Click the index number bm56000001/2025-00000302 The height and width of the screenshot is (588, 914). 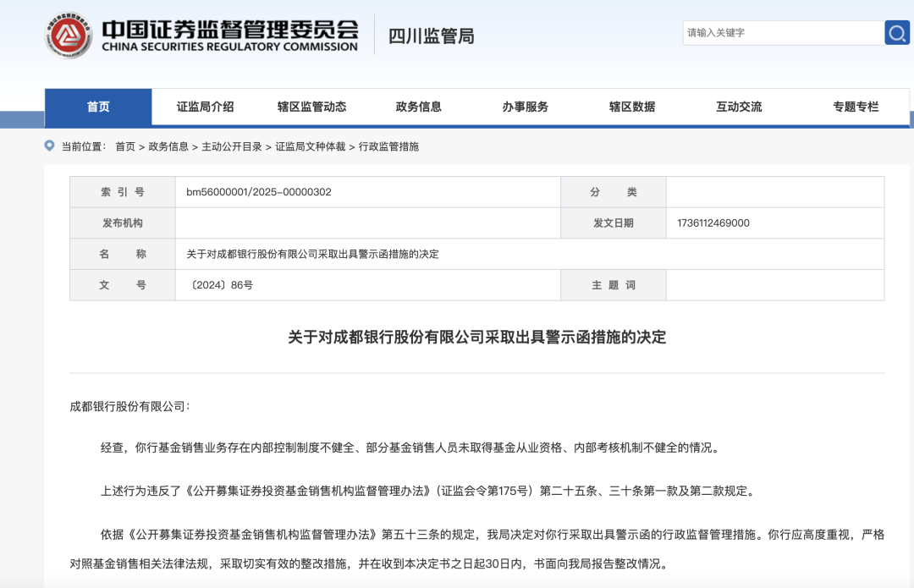pyautogui.click(x=259, y=192)
